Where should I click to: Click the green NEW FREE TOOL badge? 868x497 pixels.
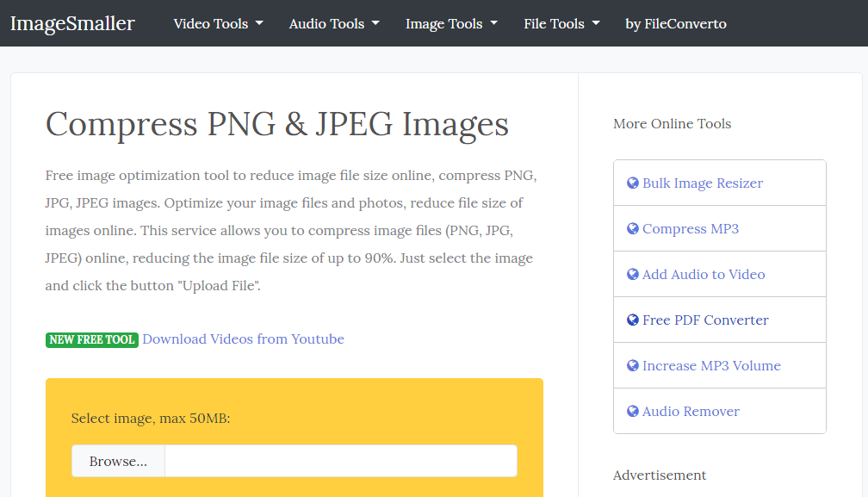click(x=91, y=339)
